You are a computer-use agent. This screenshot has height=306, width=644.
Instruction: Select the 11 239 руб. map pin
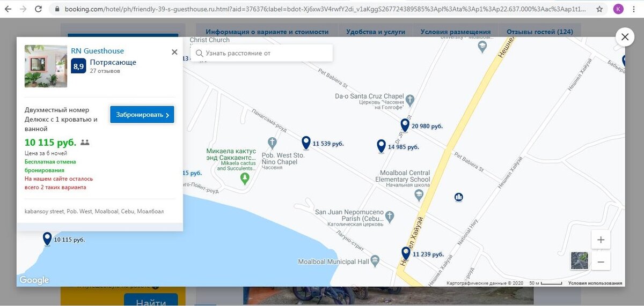(x=406, y=253)
